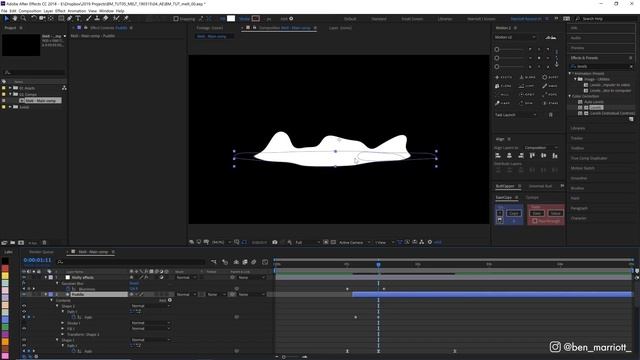The image size is (640, 360).
Task: Collapse the Melty effects layer twirl
Action: [46, 278]
